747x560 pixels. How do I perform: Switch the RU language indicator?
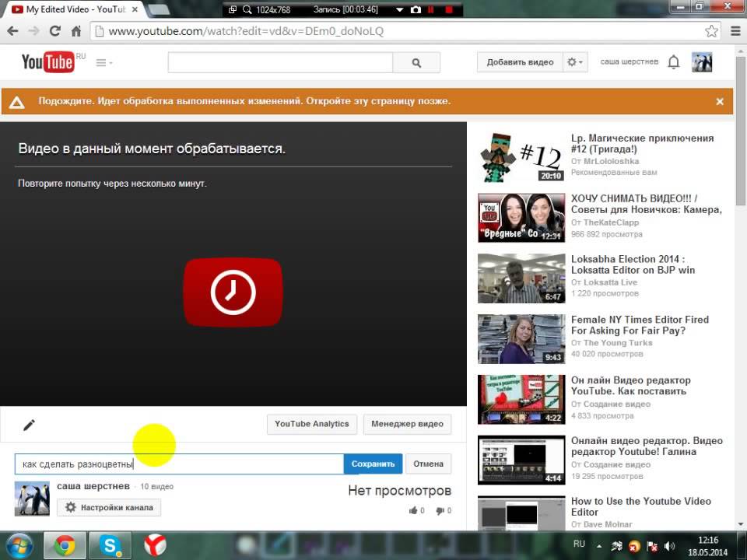(x=579, y=544)
